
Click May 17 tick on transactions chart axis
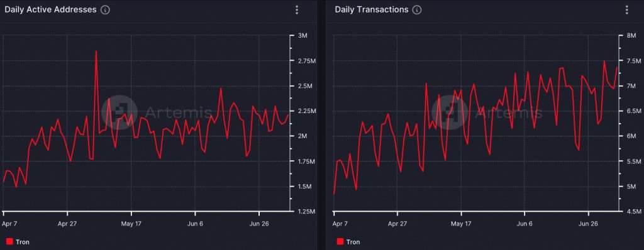461,224
